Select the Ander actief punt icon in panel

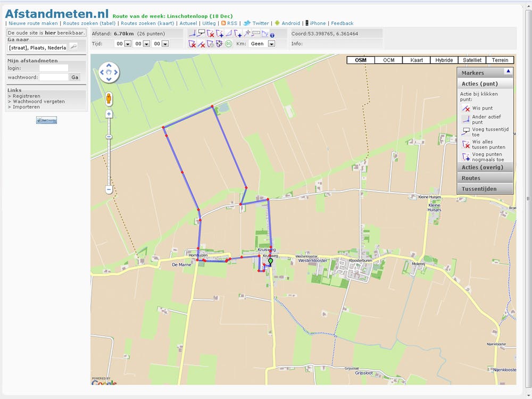465,119
